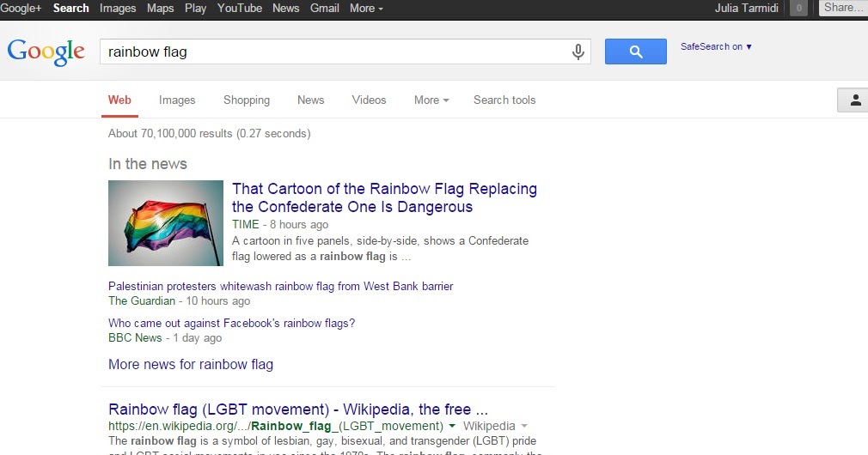Open green arrow beside Wikipedia URL

pos(452,426)
